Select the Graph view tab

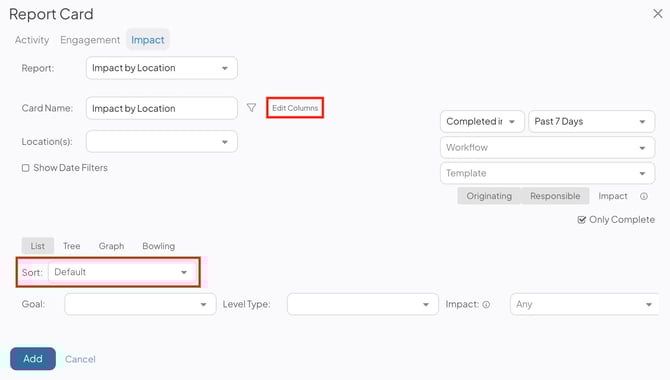tap(111, 246)
